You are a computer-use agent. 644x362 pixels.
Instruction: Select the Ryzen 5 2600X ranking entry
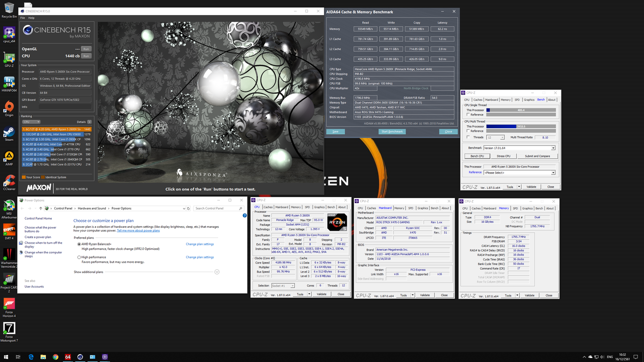point(56,129)
